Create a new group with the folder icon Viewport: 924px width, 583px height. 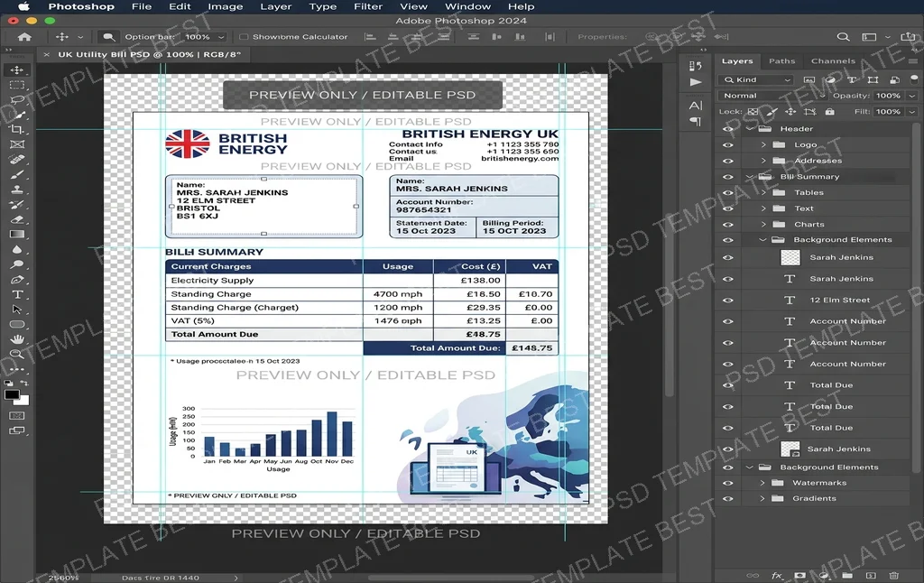[846, 576]
